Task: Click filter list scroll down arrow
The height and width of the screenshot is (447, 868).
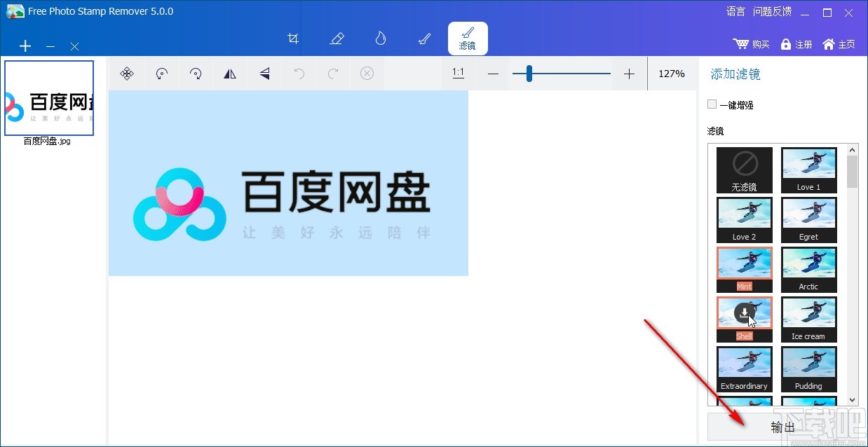Action: (x=853, y=400)
